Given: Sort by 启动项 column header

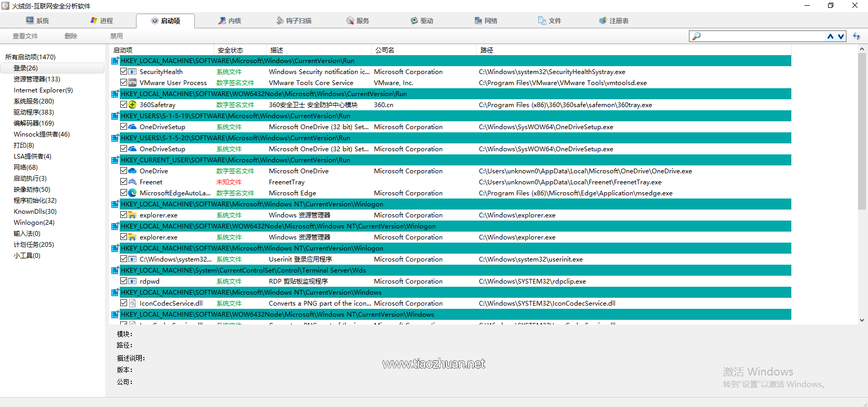Looking at the screenshot, I should 162,50.
